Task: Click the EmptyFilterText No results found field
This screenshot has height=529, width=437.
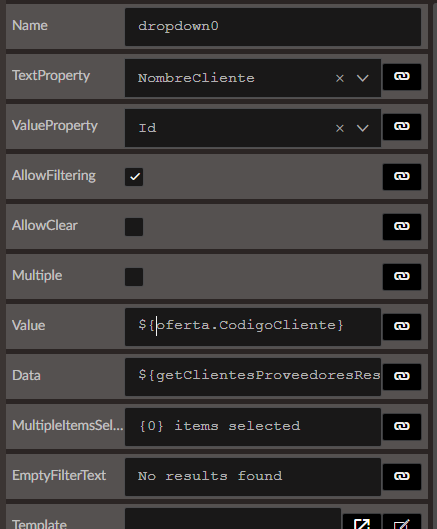Action: (x=253, y=476)
